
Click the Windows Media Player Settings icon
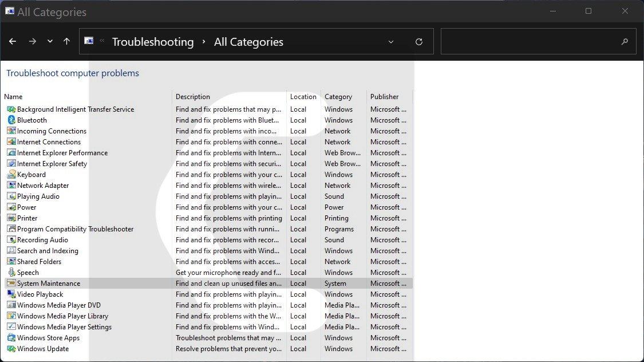(x=11, y=327)
